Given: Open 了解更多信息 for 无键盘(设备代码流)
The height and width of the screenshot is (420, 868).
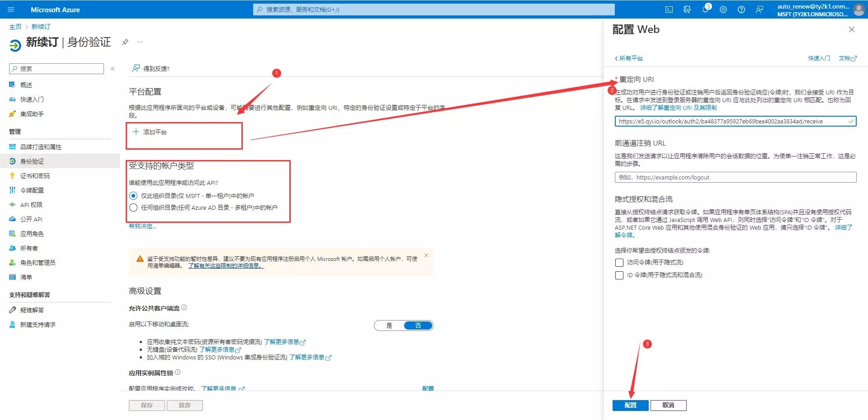Looking at the screenshot, I should (220, 350).
